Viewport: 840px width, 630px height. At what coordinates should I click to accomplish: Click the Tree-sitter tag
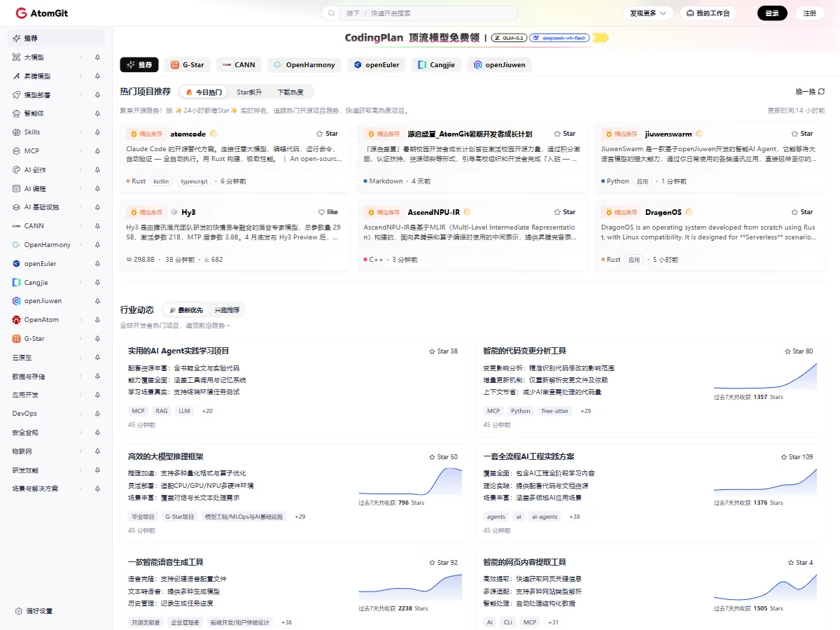coord(555,411)
